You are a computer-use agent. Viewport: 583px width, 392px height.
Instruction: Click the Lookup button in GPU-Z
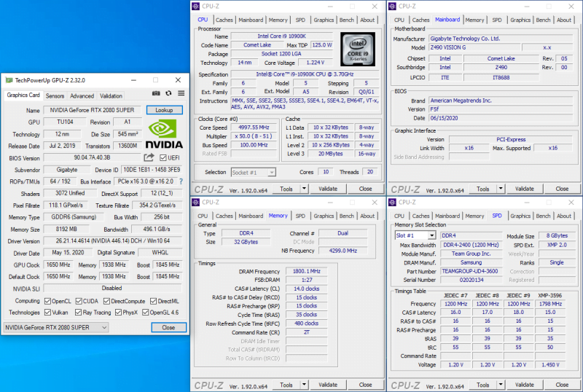point(165,110)
